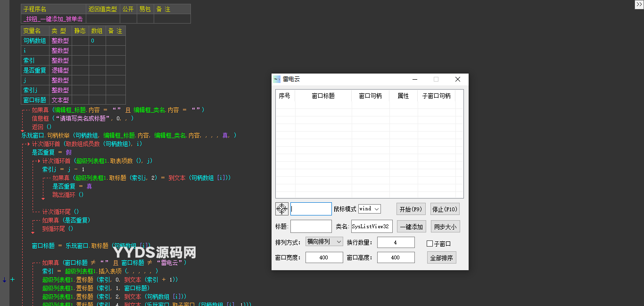
Task: Click the 同步大小 button
Action: (x=445, y=227)
